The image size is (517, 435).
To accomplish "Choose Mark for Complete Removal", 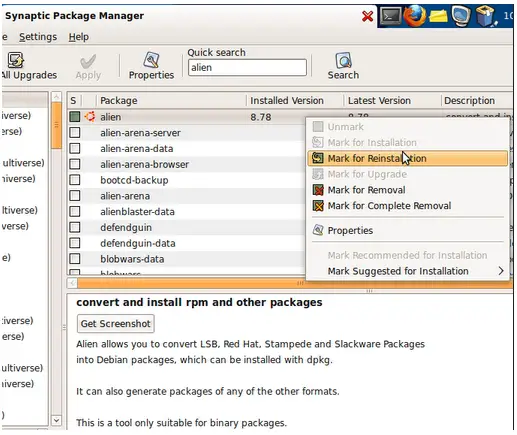I will 407,206.
